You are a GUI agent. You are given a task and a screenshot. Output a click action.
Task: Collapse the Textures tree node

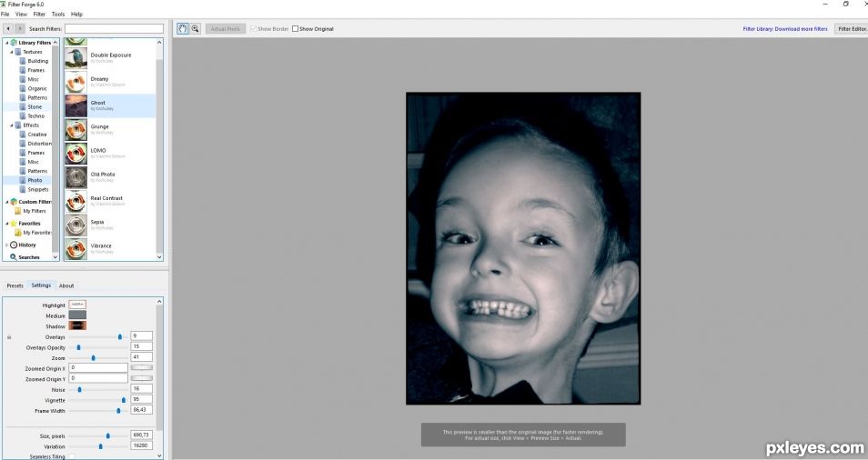(12, 52)
